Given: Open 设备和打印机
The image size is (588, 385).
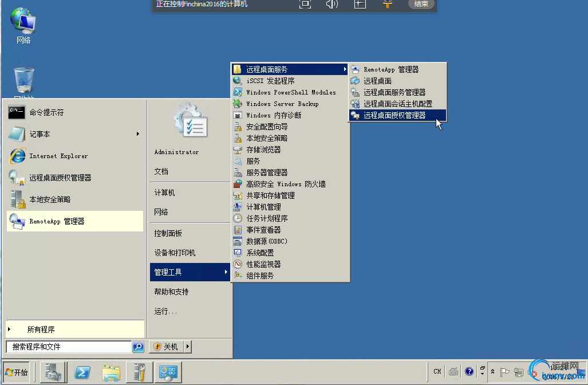Looking at the screenshot, I should click(190, 253).
